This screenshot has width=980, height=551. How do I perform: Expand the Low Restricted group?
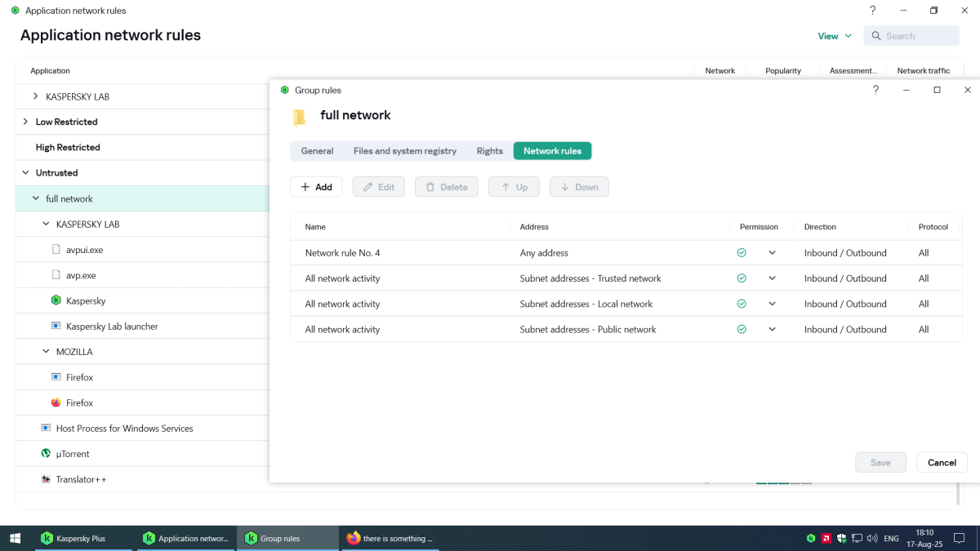25,122
